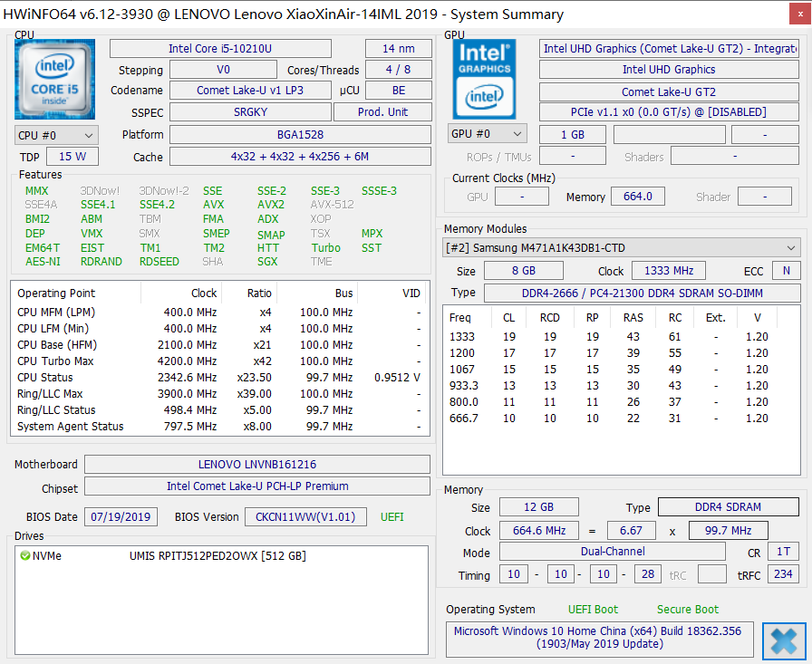The image size is (812, 664).
Task: Close the summary with the blue X
Action: 784,640
